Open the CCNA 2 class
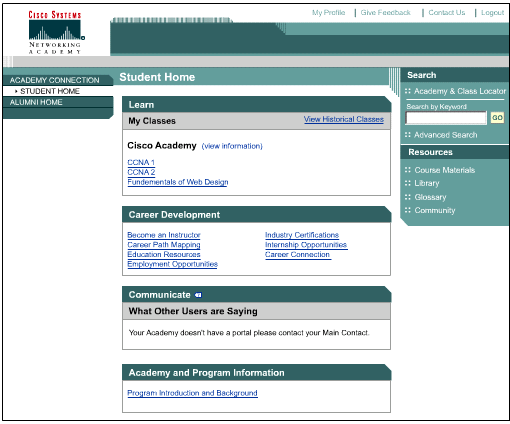Viewport: 510px width, 424px height. click(x=141, y=172)
